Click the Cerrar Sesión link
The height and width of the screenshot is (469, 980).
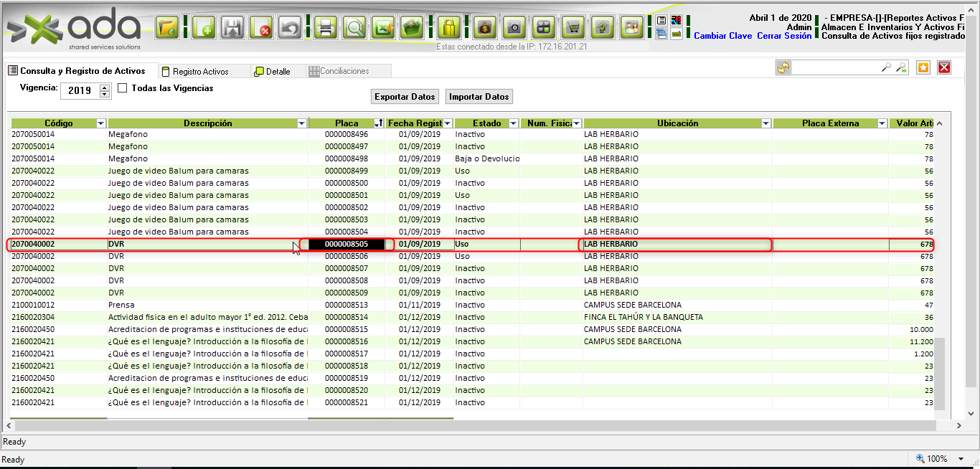pos(784,36)
